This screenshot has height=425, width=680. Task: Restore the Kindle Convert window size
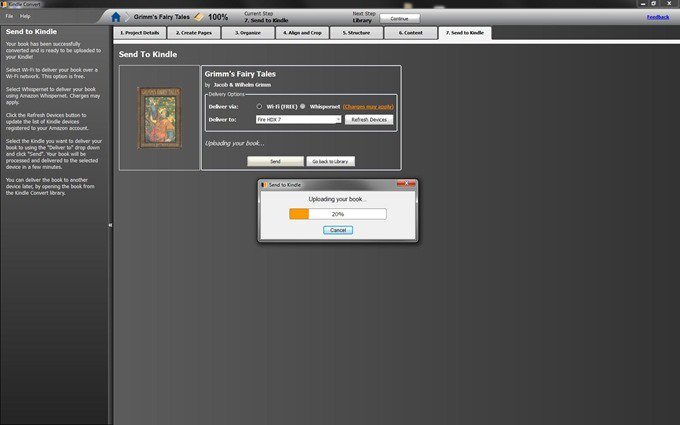pos(654,3)
